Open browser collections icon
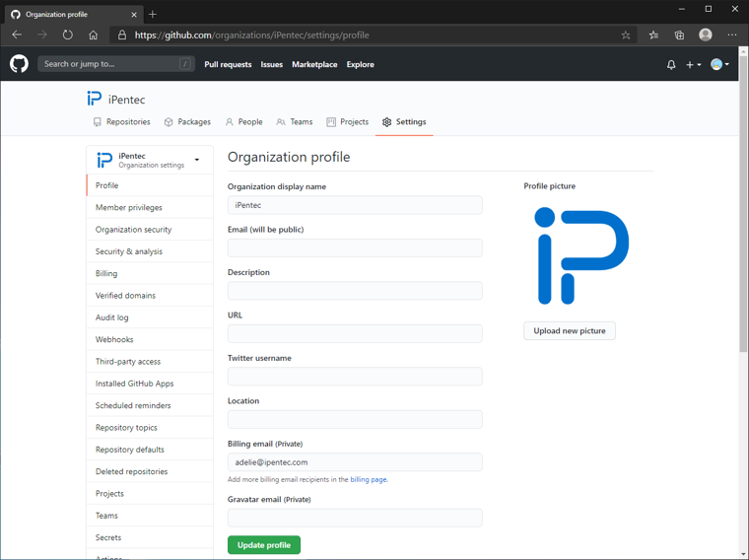This screenshot has width=749, height=560. tap(679, 35)
